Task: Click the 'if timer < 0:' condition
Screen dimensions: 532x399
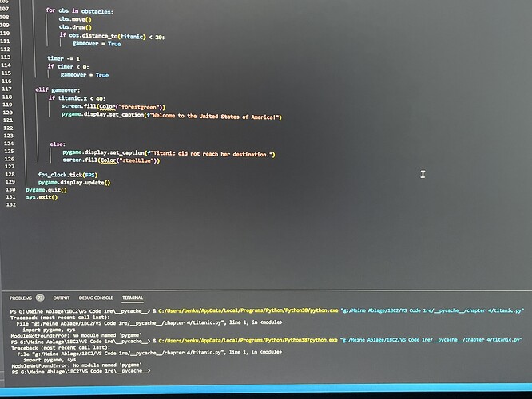Action: [x=68, y=66]
